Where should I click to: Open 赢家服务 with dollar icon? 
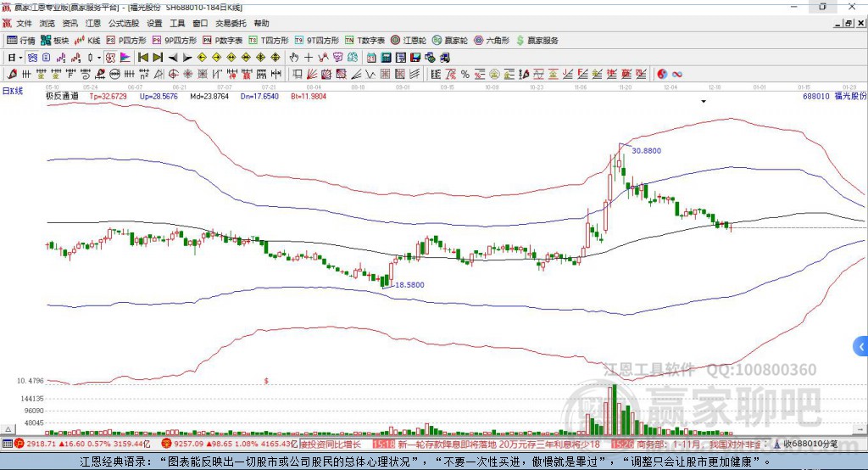click(537, 41)
